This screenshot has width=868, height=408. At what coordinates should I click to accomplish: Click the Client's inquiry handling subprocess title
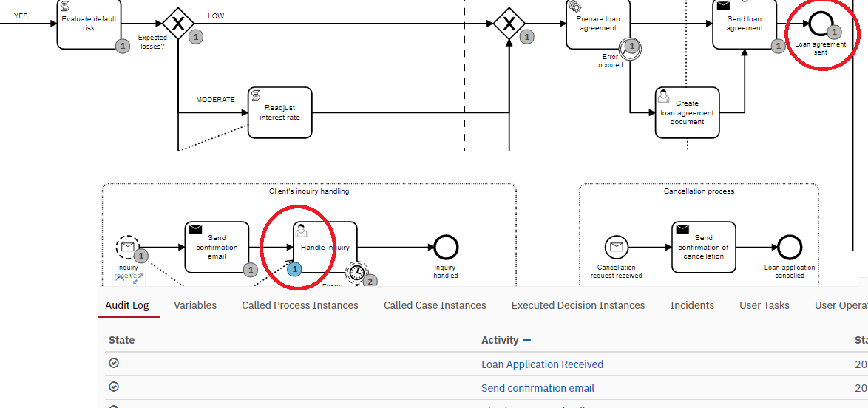[x=309, y=191]
